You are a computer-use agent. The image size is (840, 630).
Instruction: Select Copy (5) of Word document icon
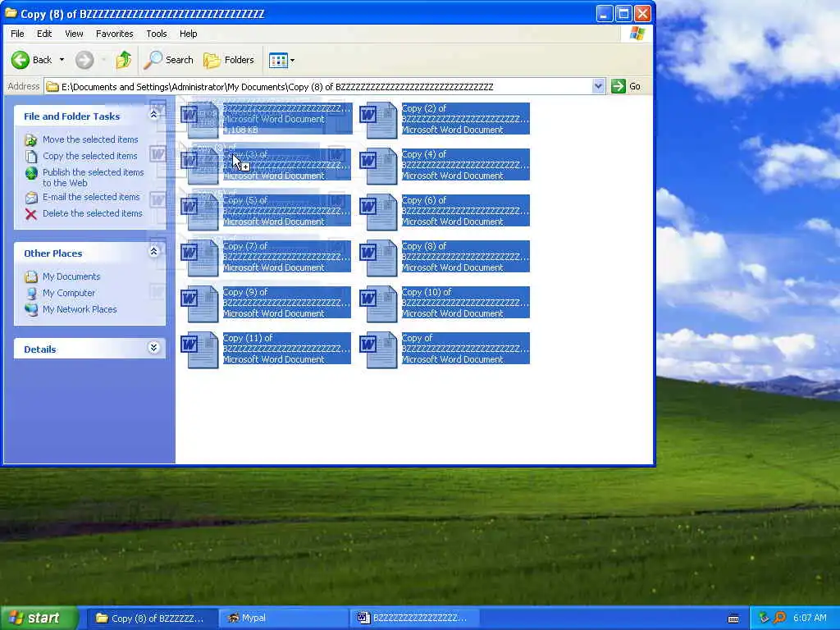coord(200,212)
